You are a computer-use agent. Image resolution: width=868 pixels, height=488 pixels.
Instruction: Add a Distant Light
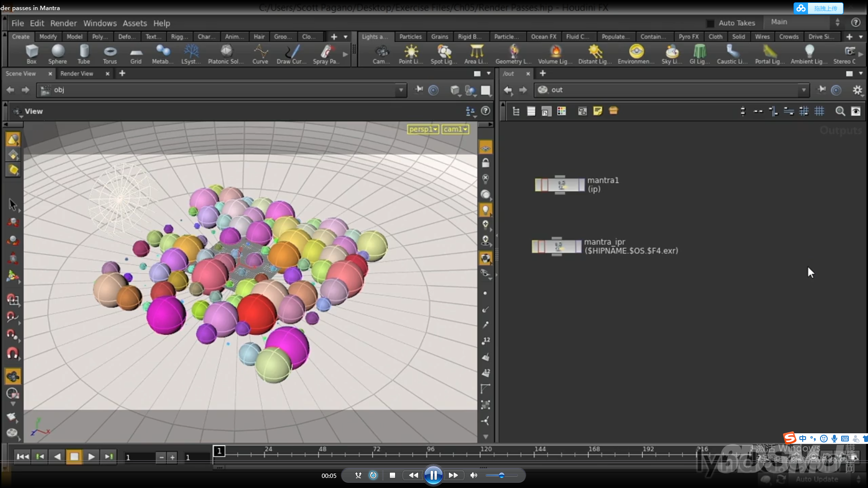pyautogui.click(x=595, y=54)
